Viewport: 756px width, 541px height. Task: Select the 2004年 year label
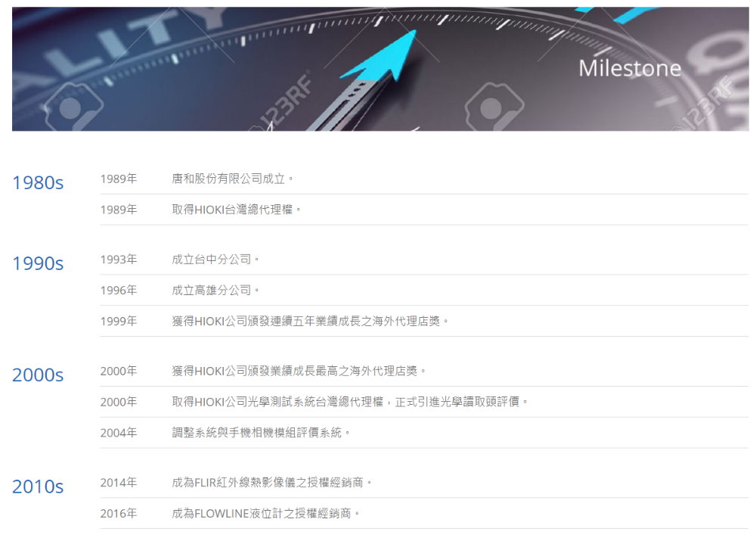119,433
